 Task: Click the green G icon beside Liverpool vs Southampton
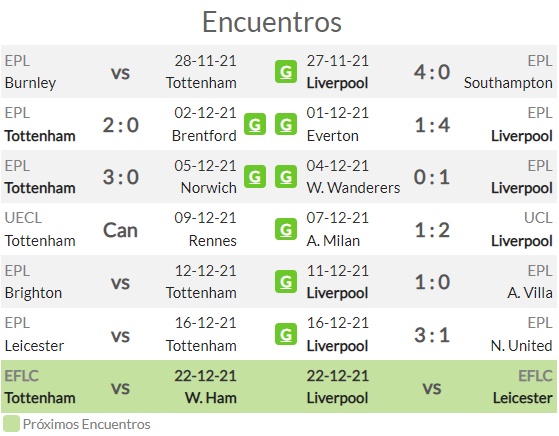click(286, 72)
